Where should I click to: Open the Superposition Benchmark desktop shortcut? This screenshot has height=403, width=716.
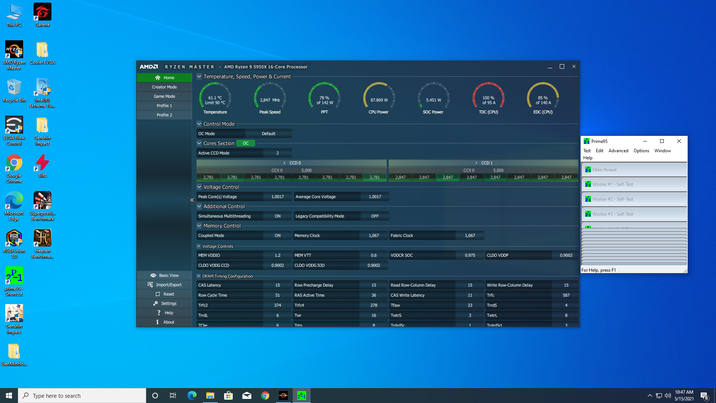[x=42, y=206]
